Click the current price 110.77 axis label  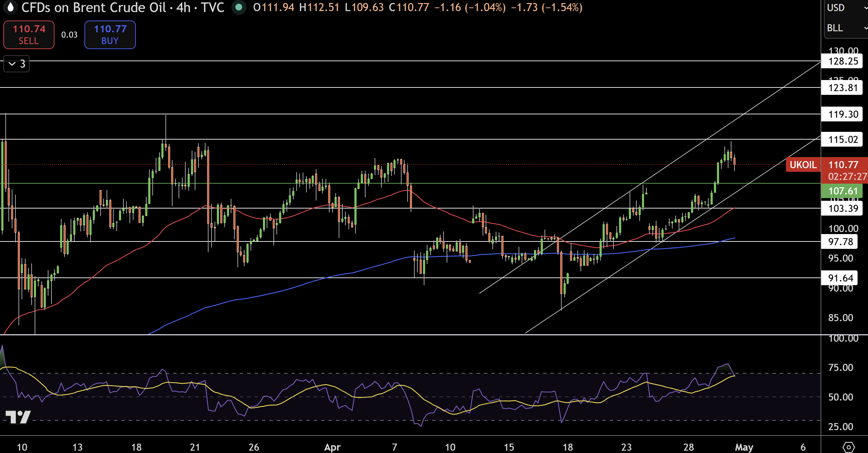click(x=843, y=165)
